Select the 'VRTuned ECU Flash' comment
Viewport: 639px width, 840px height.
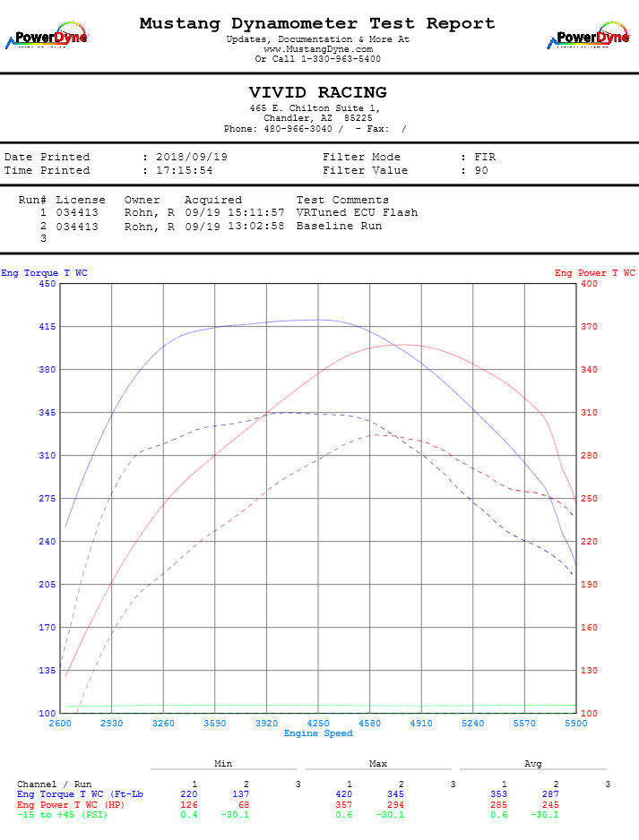coord(357,212)
